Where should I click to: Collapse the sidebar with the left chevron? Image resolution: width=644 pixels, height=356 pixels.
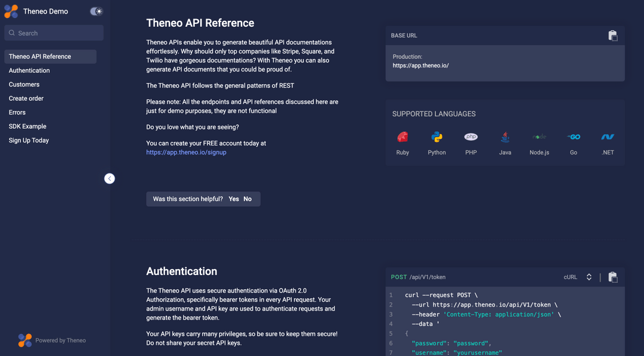point(109,178)
